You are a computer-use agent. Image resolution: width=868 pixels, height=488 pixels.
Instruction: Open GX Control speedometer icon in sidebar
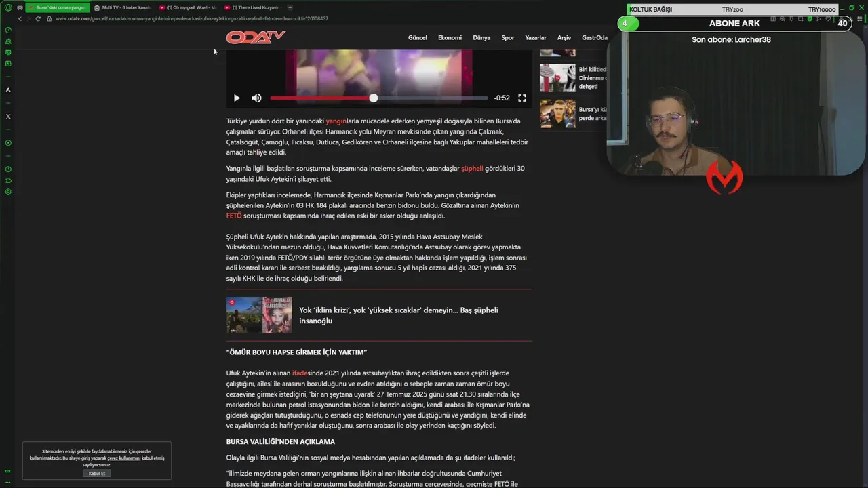8,30
